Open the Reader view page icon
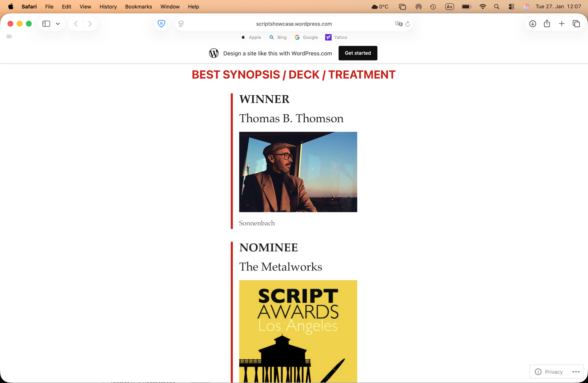Image resolution: width=588 pixels, height=383 pixels. 181,24
